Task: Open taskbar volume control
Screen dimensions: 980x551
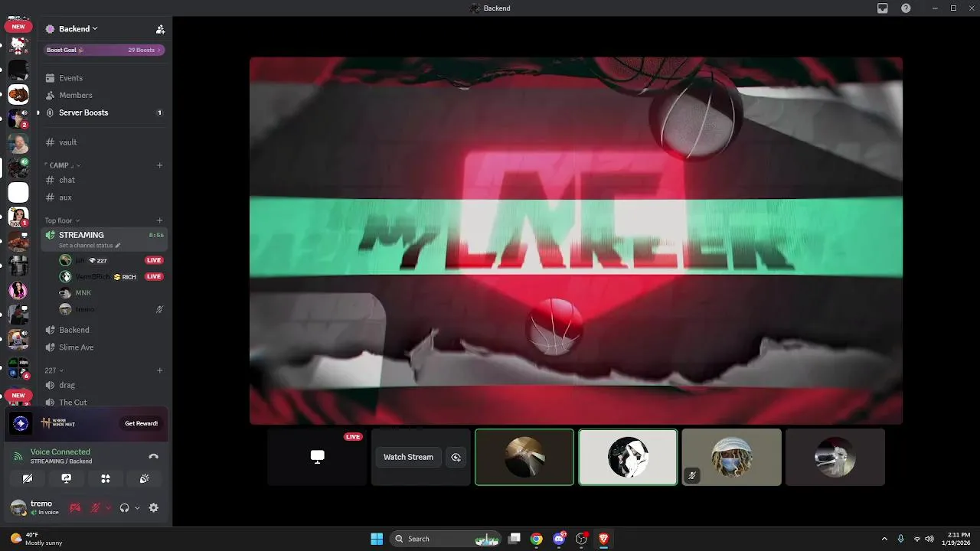Action: (930, 539)
